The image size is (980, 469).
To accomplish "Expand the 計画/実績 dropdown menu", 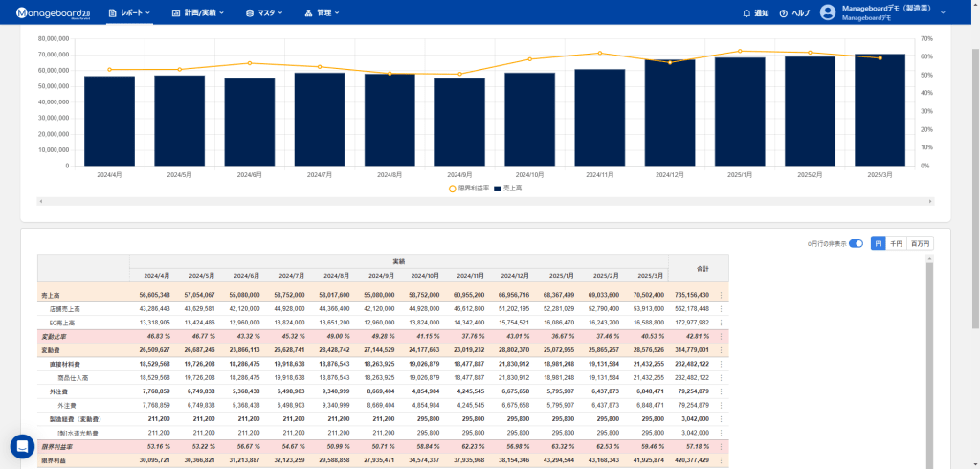I will pyautogui.click(x=199, y=13).
